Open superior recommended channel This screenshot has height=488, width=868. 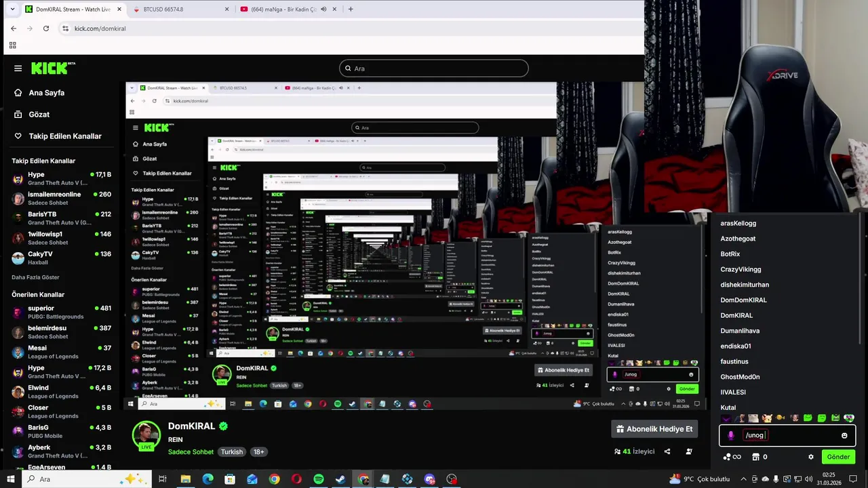[61, 312]
